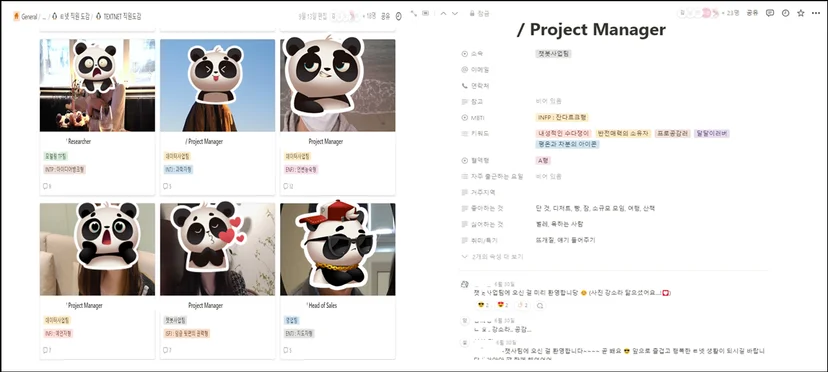The height and width of the screenshot is (372, 828).
Task: Open updates clock icon in left page header
Action: pos(399,16)
